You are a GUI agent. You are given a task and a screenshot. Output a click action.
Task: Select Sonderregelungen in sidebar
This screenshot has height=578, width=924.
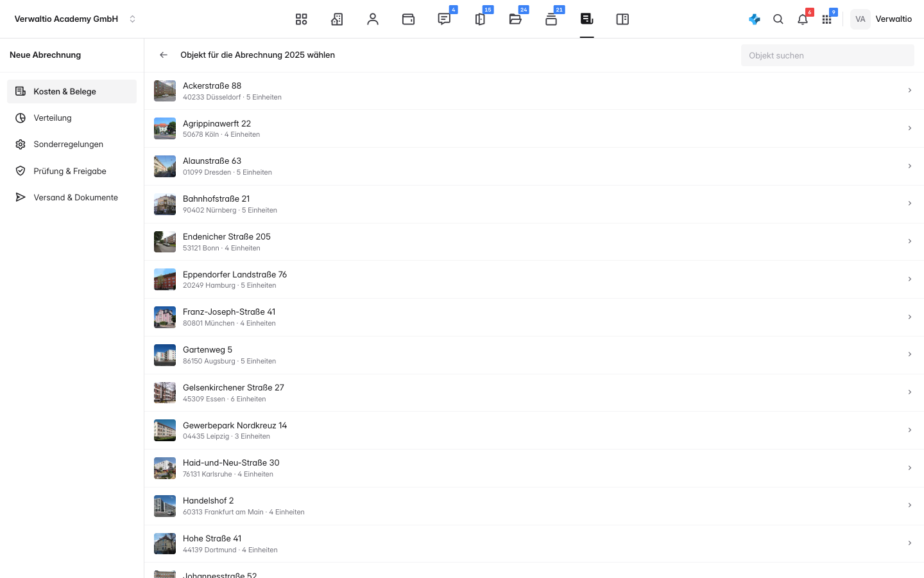coord(72,144)
